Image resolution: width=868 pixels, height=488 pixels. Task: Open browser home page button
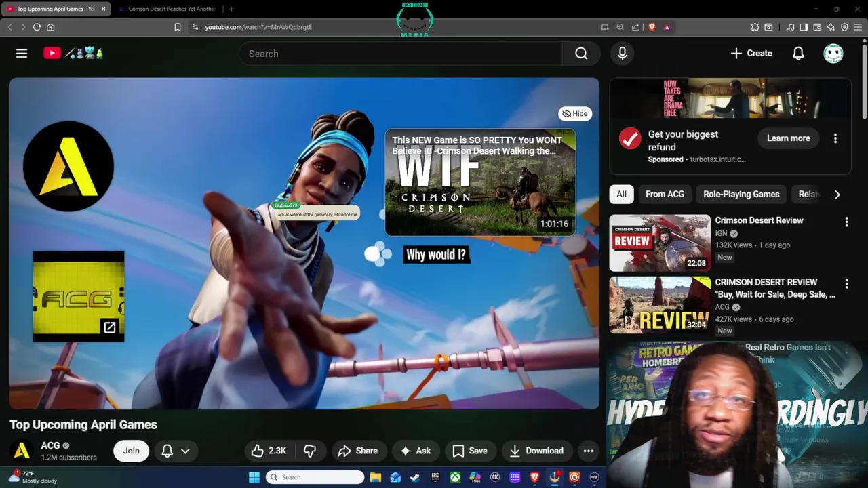tap(50, 27)
